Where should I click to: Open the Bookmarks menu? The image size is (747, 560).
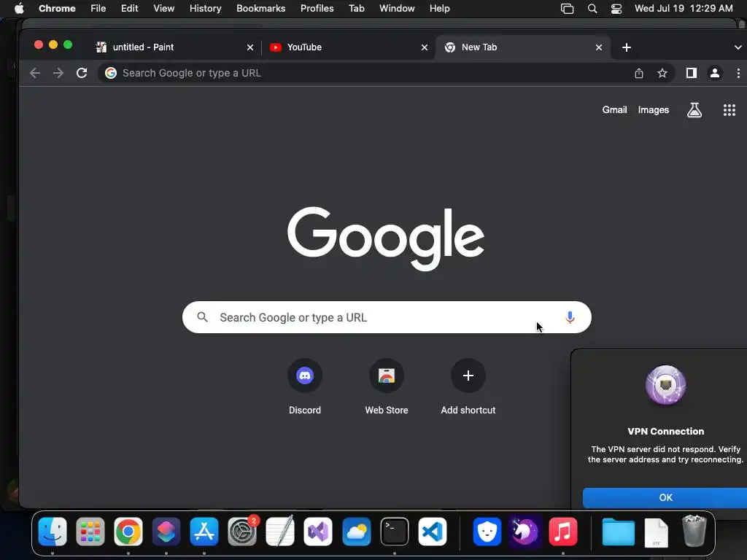[260, 9]
